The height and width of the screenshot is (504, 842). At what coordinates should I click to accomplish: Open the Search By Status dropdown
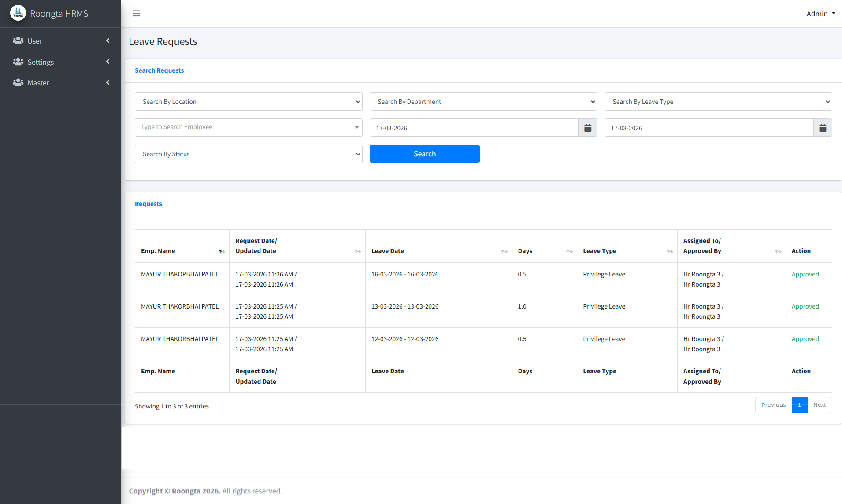click(x=249, y=154)
